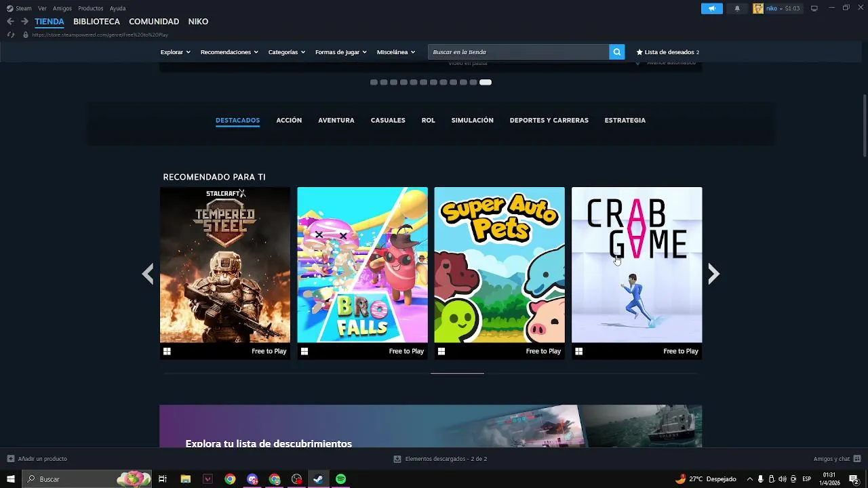Open the first Chrome taskbar icon

click(230, 479)
